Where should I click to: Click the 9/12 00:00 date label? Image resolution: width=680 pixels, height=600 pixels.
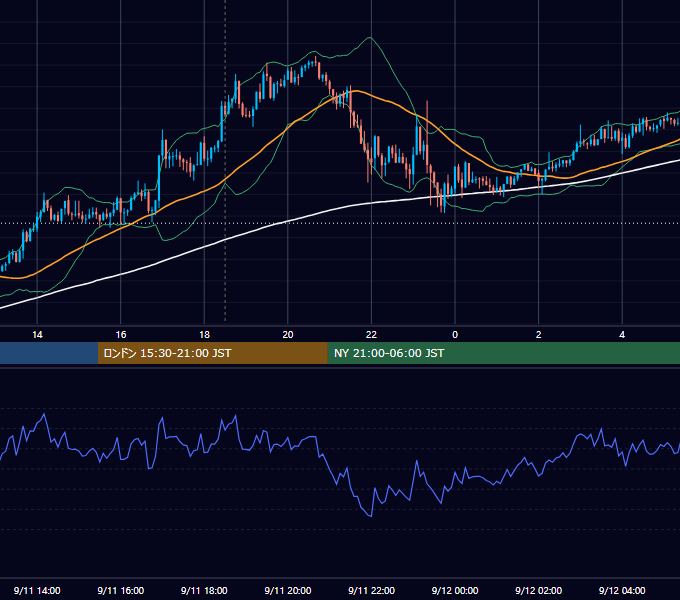[x=455, y=590]
